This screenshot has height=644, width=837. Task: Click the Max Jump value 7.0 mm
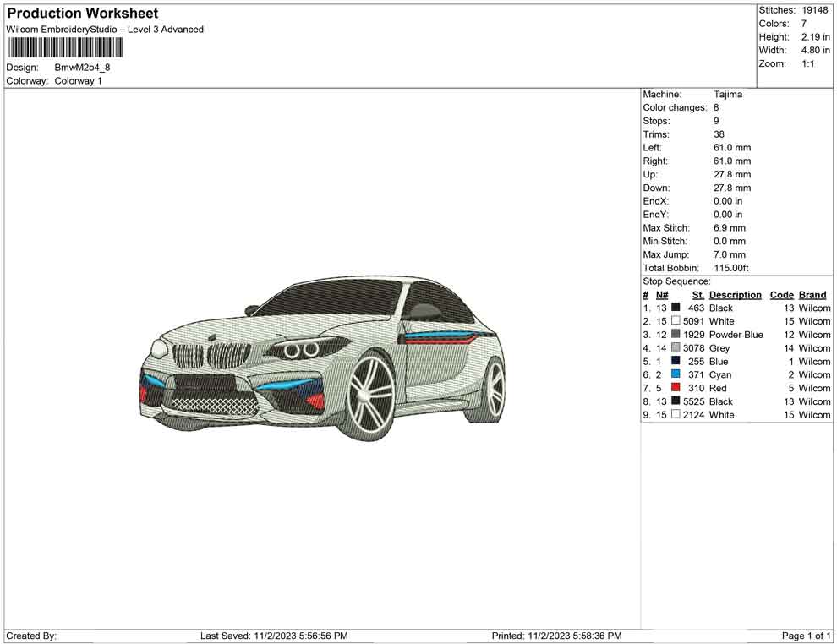tap(730, 254)
